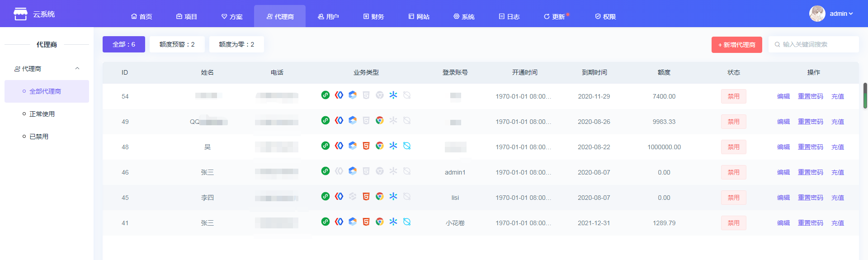Focus the keyword search field
This screenshot has width=868, height=260.
click(814, 44)
